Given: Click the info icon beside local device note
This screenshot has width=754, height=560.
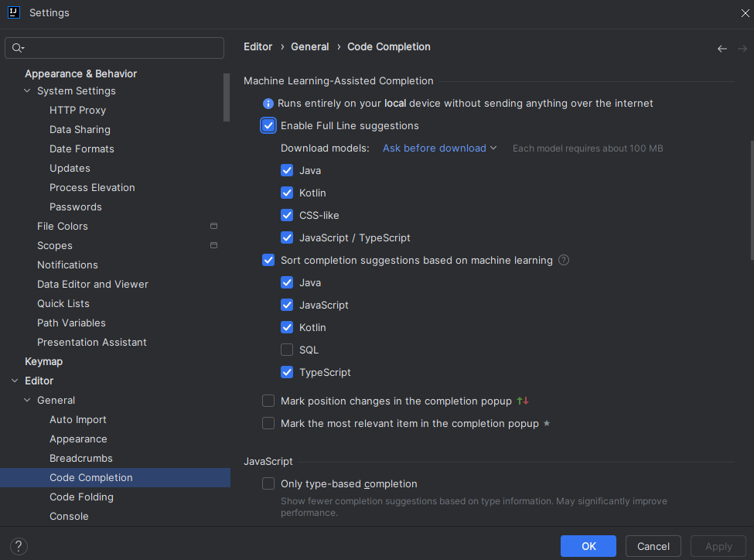Looking at the screenshot, I should tap(268, 104).
